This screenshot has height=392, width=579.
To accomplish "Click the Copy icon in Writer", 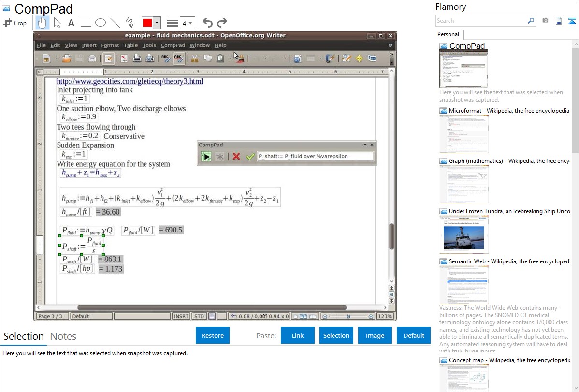I will [x=208, y=58].
